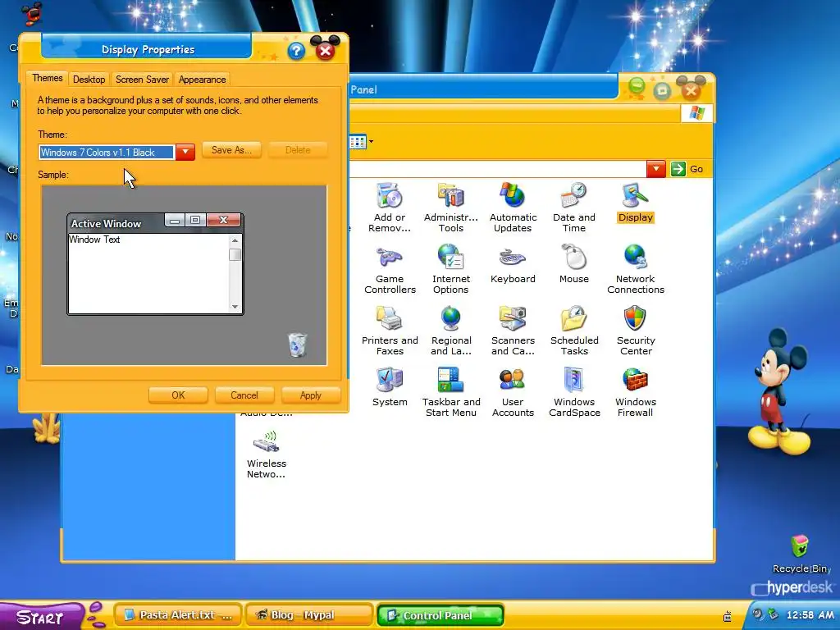Open User Accounts icon
Image resolution: width=840 pixels, height=630 pixels.
(x=513, y=391)
